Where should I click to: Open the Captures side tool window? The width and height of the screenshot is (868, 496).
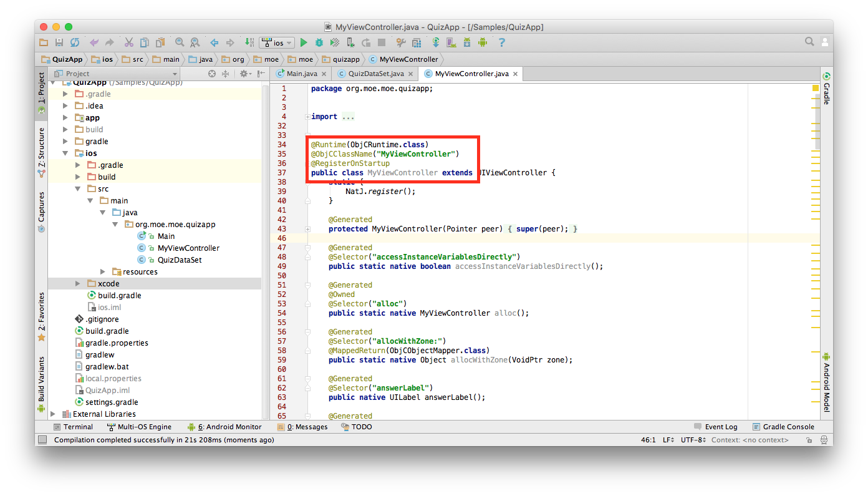tap(41, 211)
